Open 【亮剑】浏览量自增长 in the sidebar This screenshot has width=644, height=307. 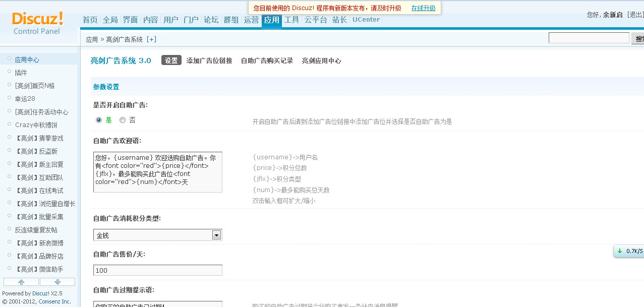(45, 204)
